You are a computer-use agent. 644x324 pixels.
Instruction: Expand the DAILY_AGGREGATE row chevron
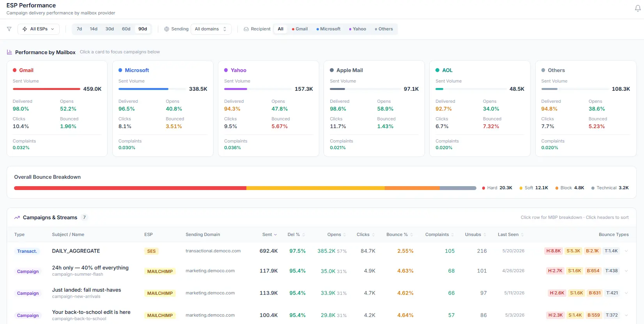coord(626,251)
